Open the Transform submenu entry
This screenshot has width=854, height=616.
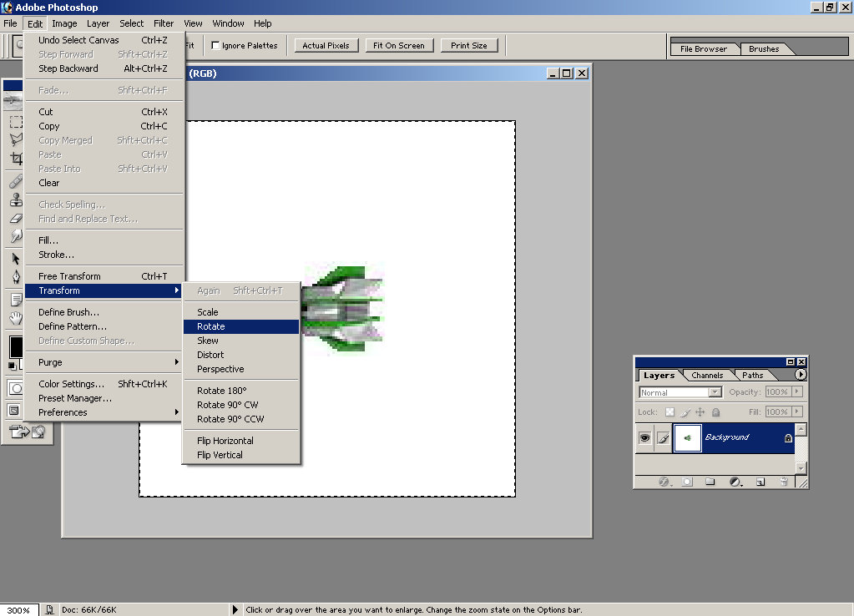click(x=104, y=290)
